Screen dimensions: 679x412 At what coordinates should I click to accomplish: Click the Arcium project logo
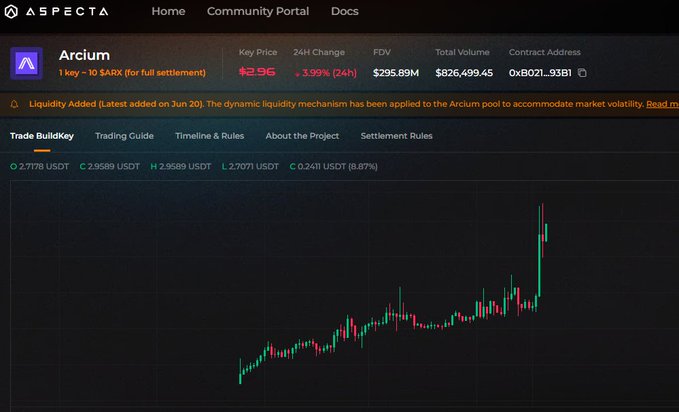pyautogui.click(x=26, y=63)
